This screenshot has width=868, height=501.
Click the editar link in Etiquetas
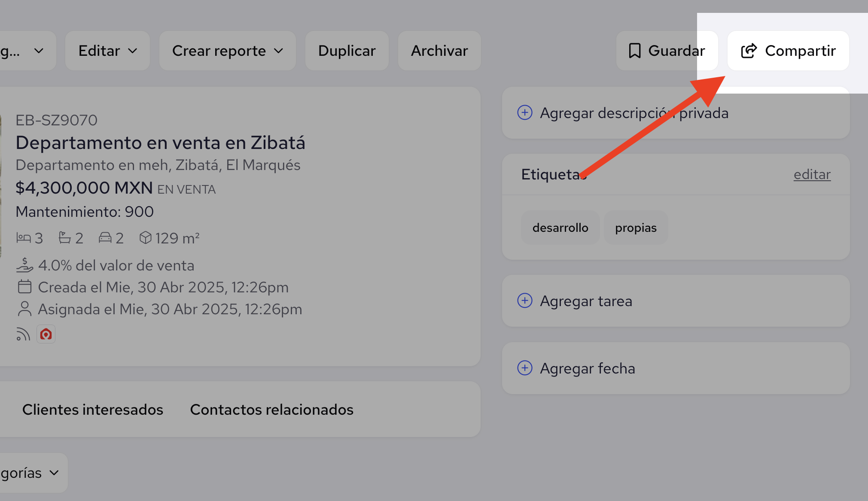(812, 174)
